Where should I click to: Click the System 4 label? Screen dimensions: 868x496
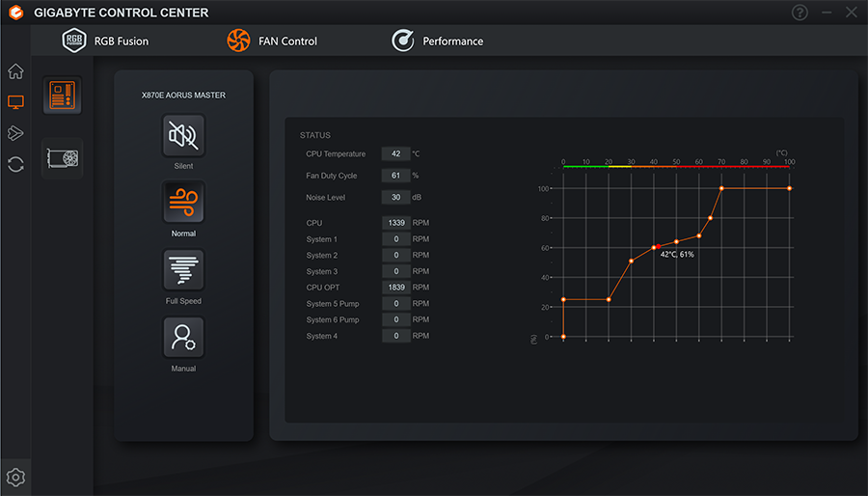point(321,336)
